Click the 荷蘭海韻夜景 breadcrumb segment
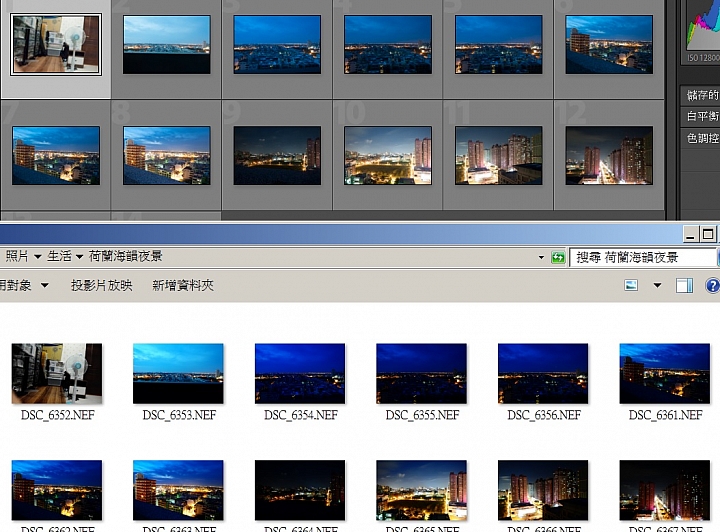Viewport: 720px width, 532px height. coord(125,256)
